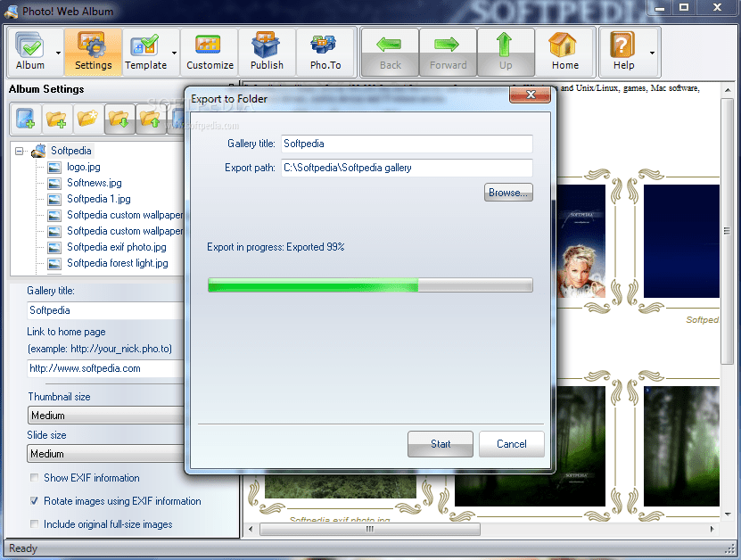Open the Album toolbar button
The image size is (741, 560).
click(x=30, y=52)
